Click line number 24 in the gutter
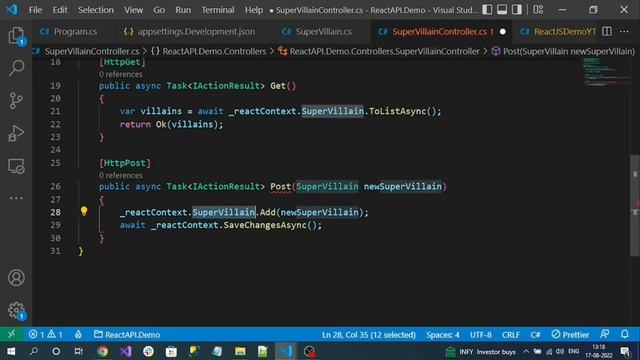The height and width of the screenshot is (360, 640). coord(55,150)
